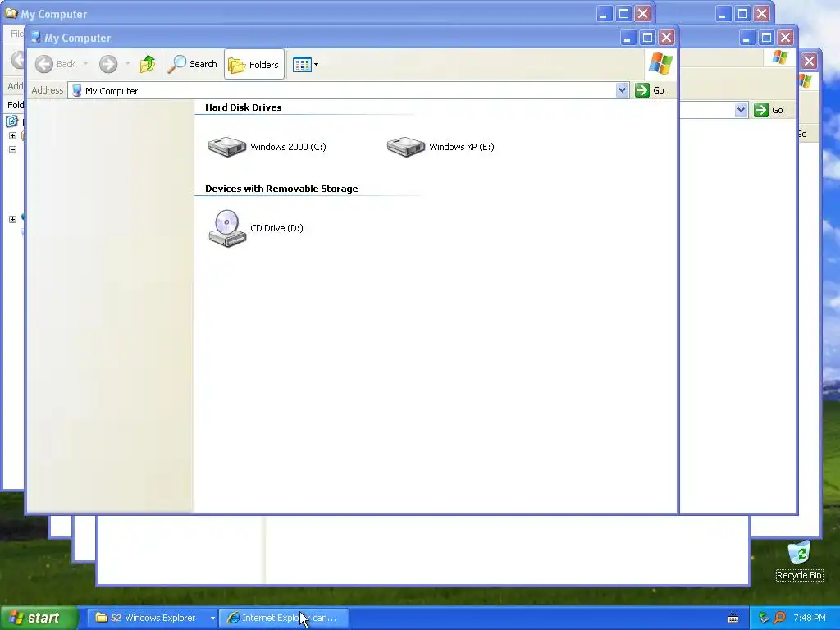Image resolution: width=840 pixels, height=630 pixels.
Task: Click the keyboard icon on the taskbar
Action: pyautogui.click(x=733, y=619)
